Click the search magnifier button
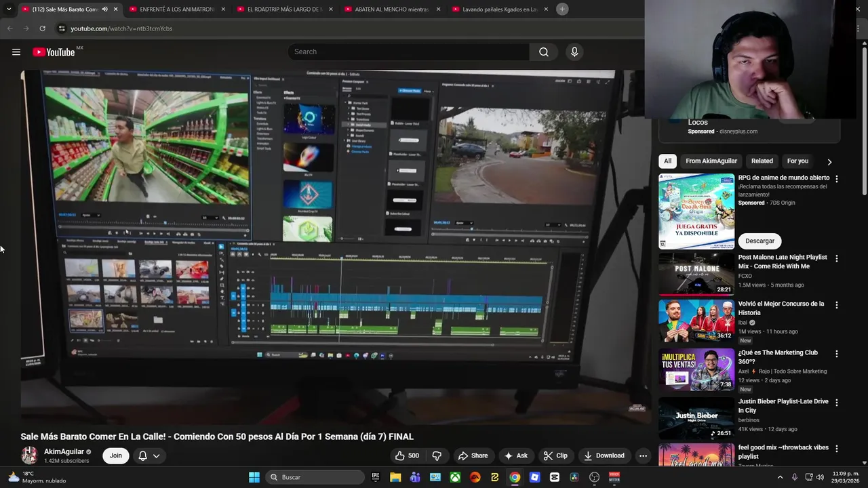 [x=544, y=52]
